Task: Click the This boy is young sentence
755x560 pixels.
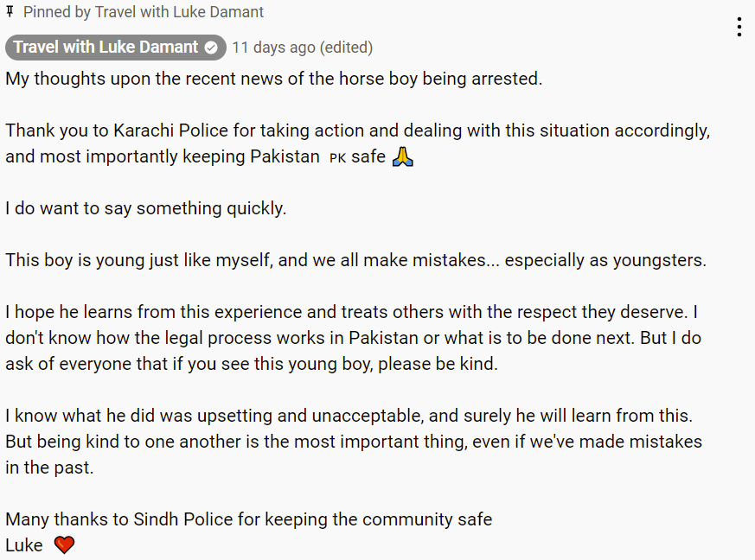Action: (355, 260)
